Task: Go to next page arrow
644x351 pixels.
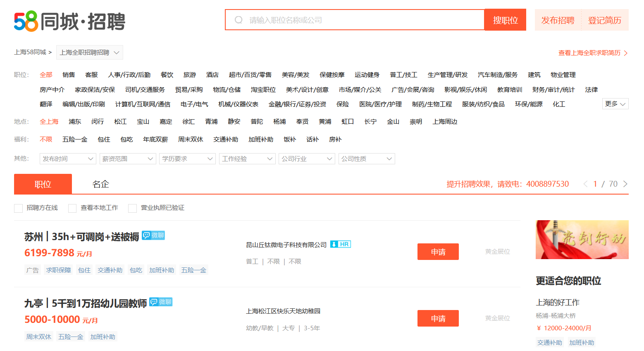Action: click(x=625, y=184)
